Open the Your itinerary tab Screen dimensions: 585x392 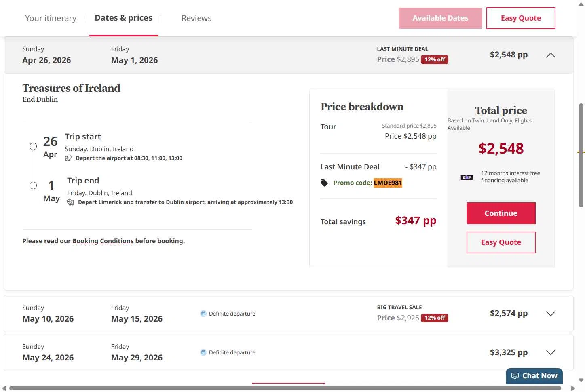[51, 18]
